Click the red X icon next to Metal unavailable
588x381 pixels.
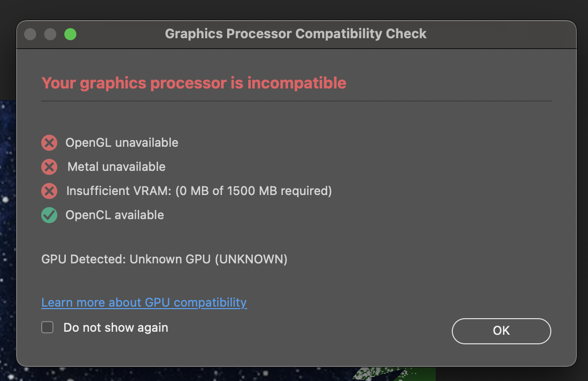49,167
